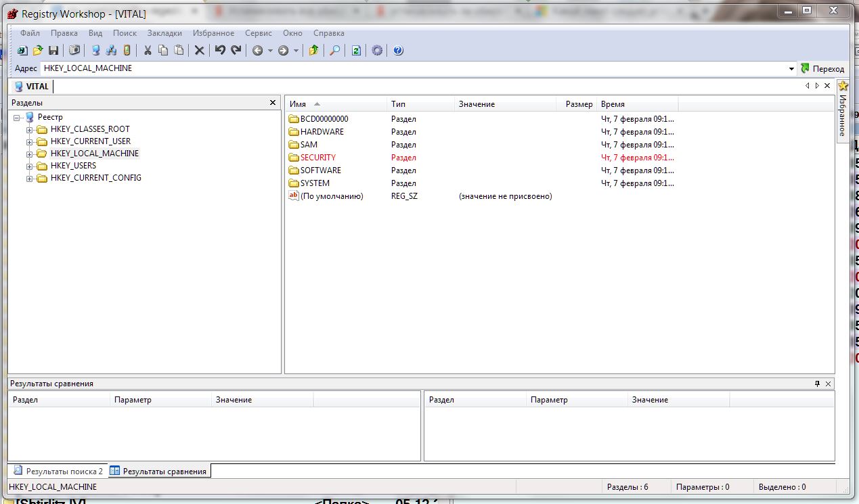Viewport: 859px width, 504px height.
Task: Click the up one level folder icon
Action: [313, 50]
